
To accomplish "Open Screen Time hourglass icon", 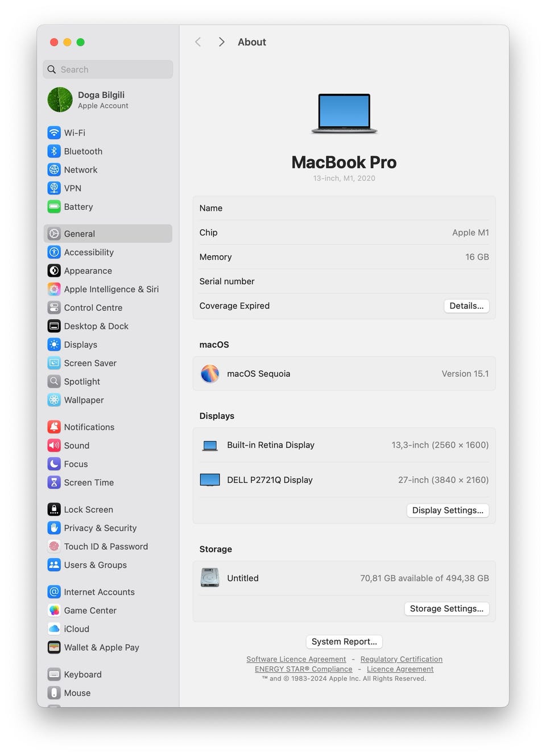I will pos(54,482).
